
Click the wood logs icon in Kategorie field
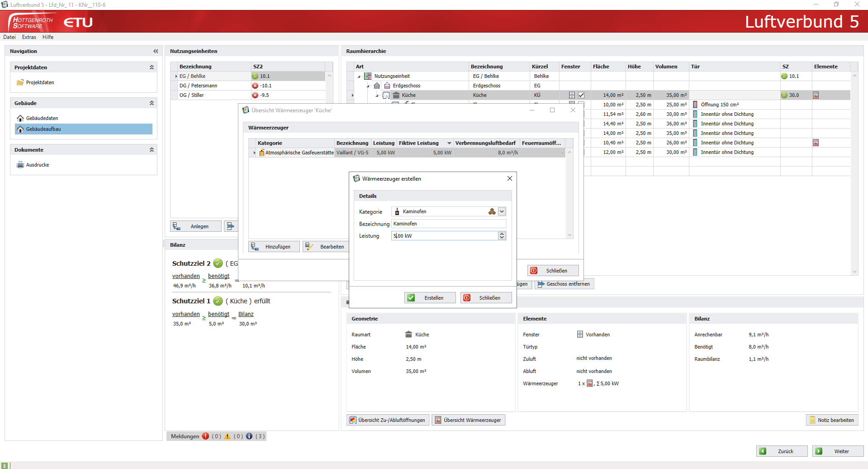[492, 212]
